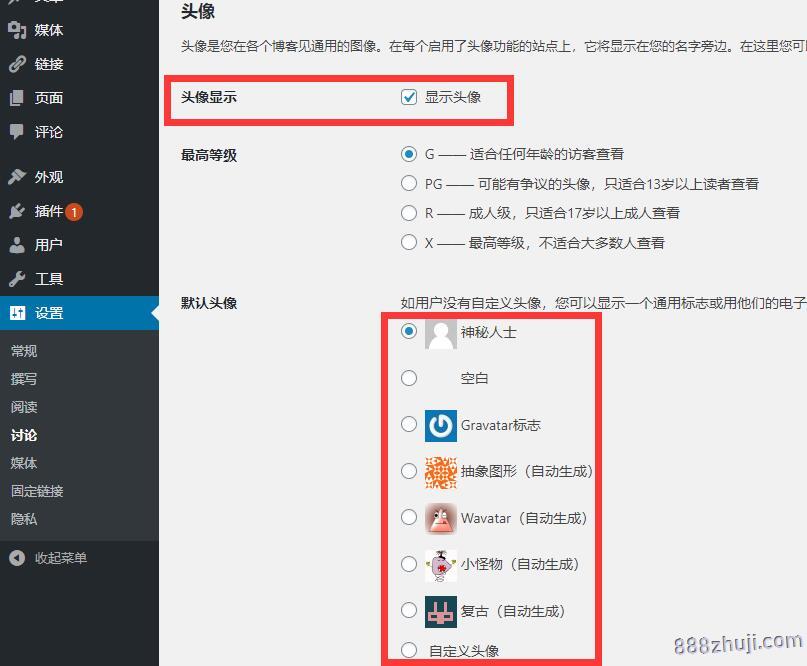Select the Gravatar标志 radio button

click(409, 424)
